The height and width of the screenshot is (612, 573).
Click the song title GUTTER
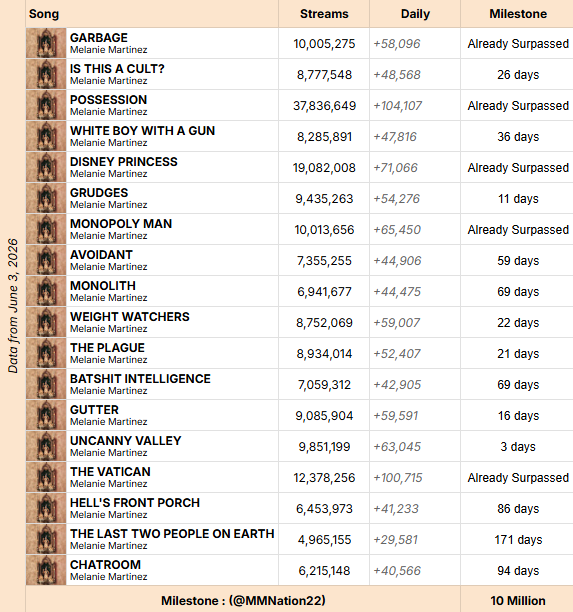94,410
